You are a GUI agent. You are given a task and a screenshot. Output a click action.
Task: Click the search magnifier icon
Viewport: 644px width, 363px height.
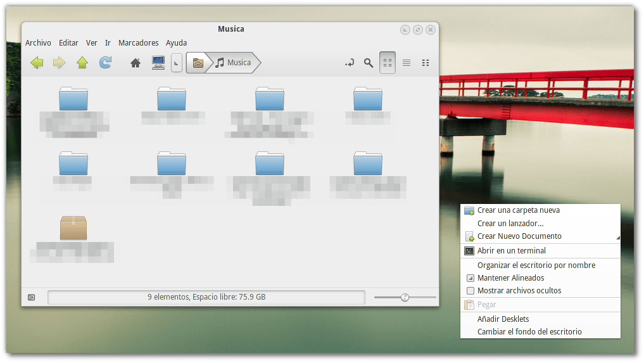pyautogui.click(x=368, y=63)
